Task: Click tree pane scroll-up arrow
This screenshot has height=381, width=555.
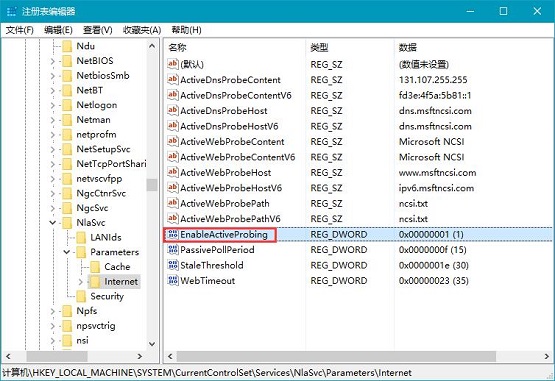Action: [152, 46]
